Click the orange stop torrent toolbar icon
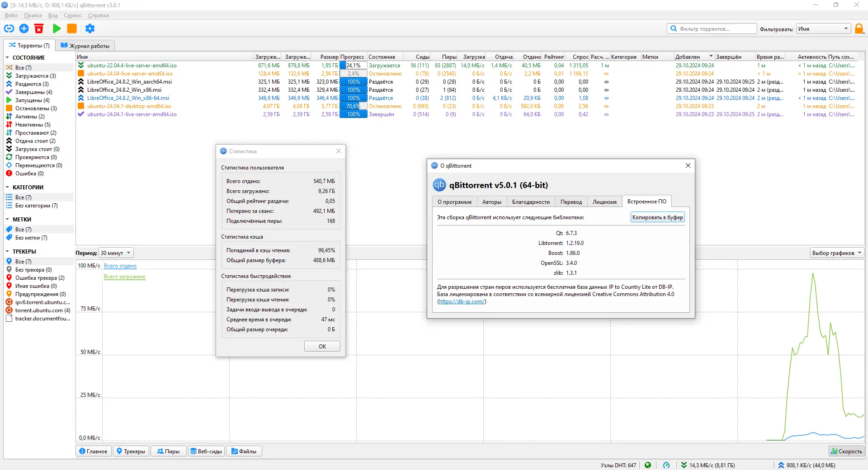 coord(72,28)
